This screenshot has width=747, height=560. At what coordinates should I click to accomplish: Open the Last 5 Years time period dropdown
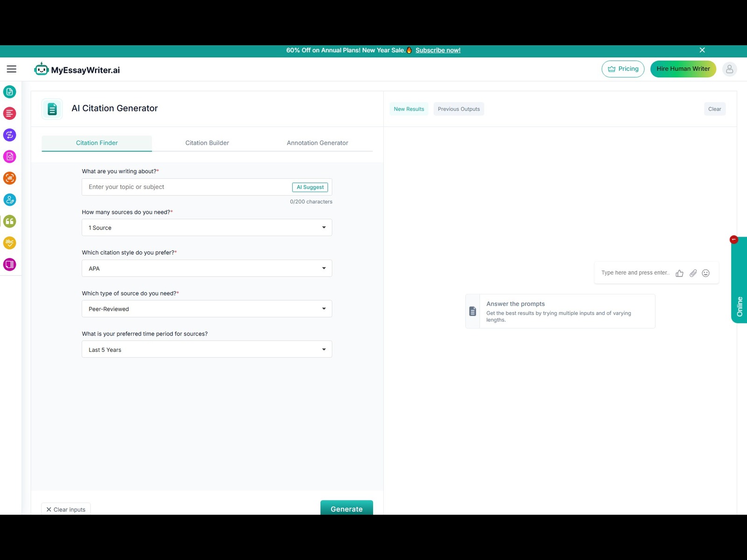pyautogui.click(x=207, y=350)
